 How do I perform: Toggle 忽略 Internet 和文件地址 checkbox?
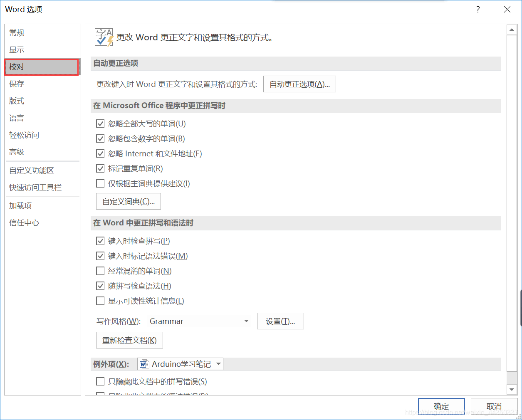100,154
